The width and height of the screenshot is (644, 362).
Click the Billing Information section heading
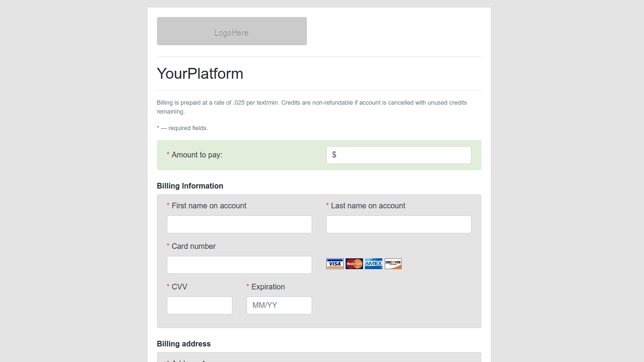point(190,186)
